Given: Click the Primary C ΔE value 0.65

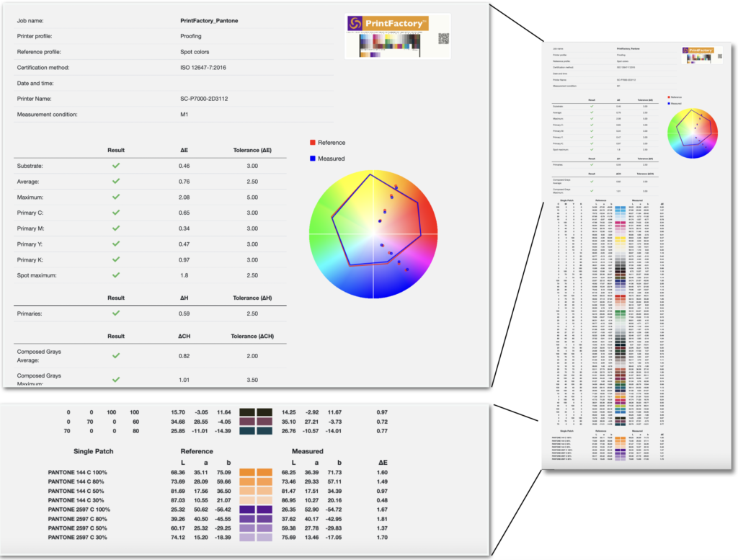Looking at the screenshot, I should (x=184, y=213).
